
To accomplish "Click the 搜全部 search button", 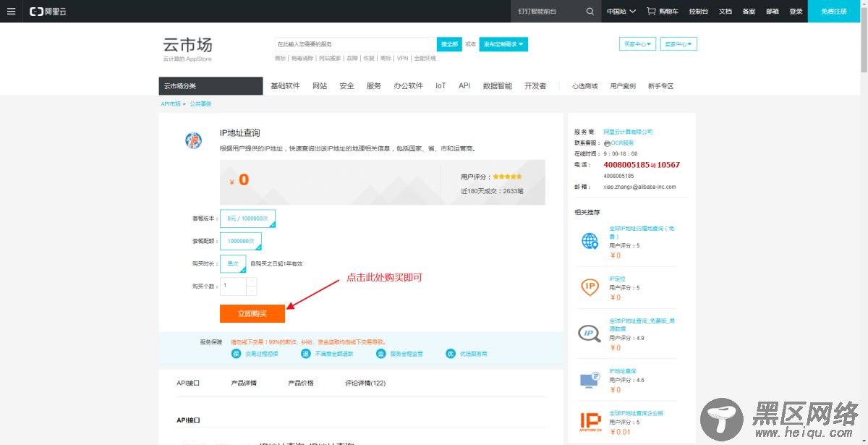I will [449, 44].
